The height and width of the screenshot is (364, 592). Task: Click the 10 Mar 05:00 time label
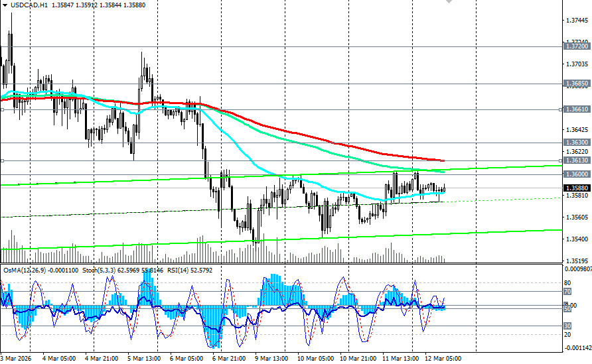(316, 358)
